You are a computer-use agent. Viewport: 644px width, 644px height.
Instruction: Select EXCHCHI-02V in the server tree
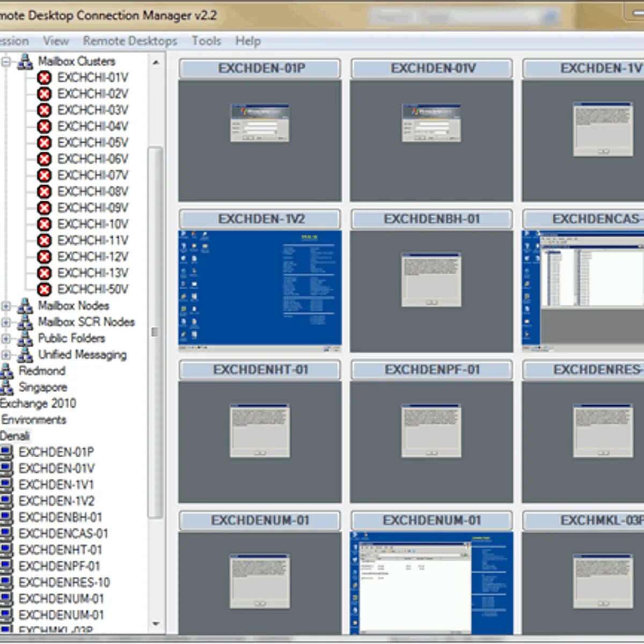[93, 94]
